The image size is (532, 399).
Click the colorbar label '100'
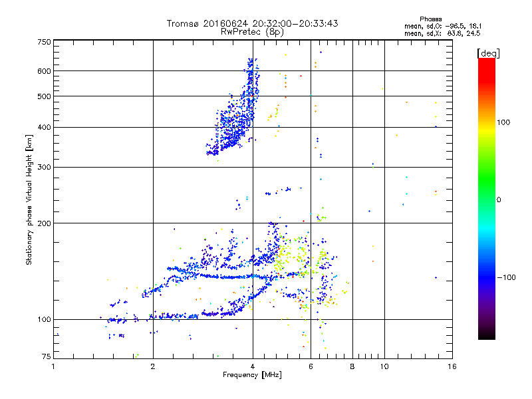point(503,122)
